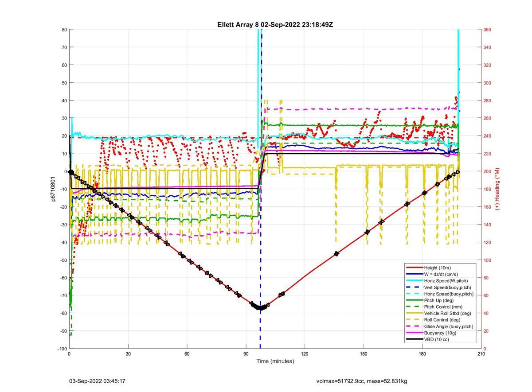Select legend entry "Vert Speed(buoy,pitch)"
The image size is (532, 392).
(448, 287)
